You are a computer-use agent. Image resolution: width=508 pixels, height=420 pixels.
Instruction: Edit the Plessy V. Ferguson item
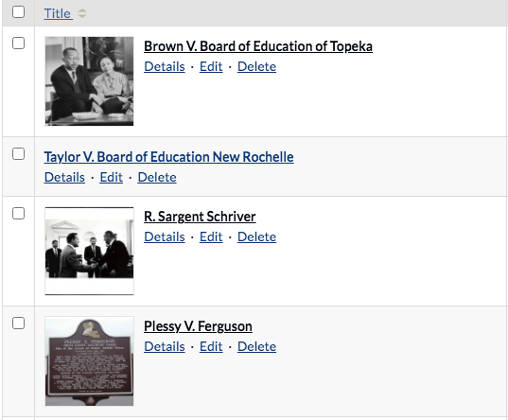tap(211, 346)
